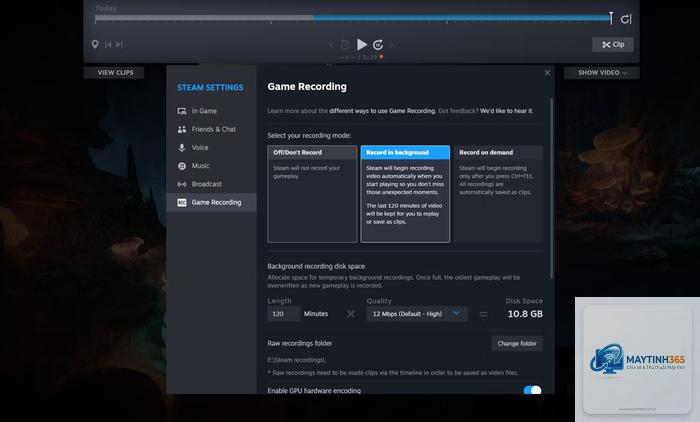Open the We'd like to hear it link
This screenshot has width=700, height=422.
506,111
